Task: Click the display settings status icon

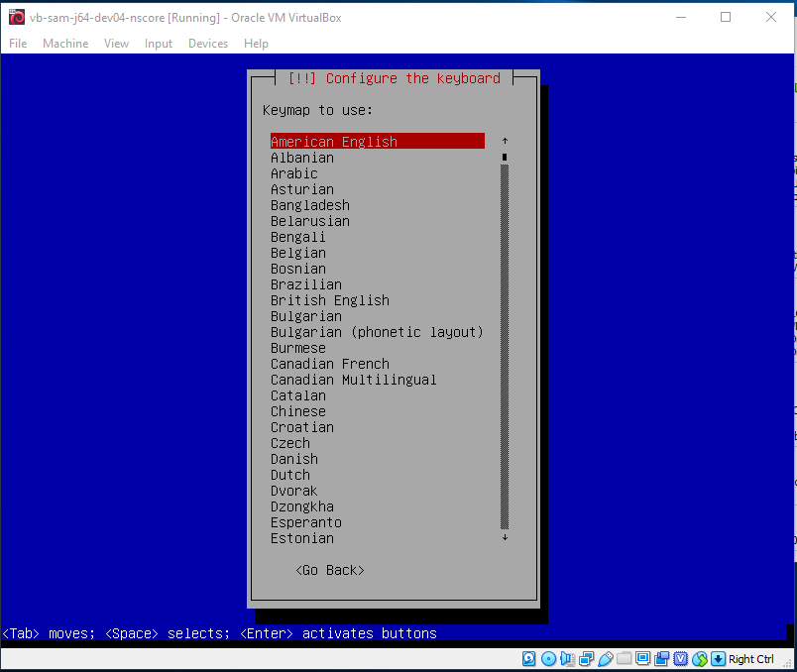Action: pyautogui.click(x=643, y=659)
